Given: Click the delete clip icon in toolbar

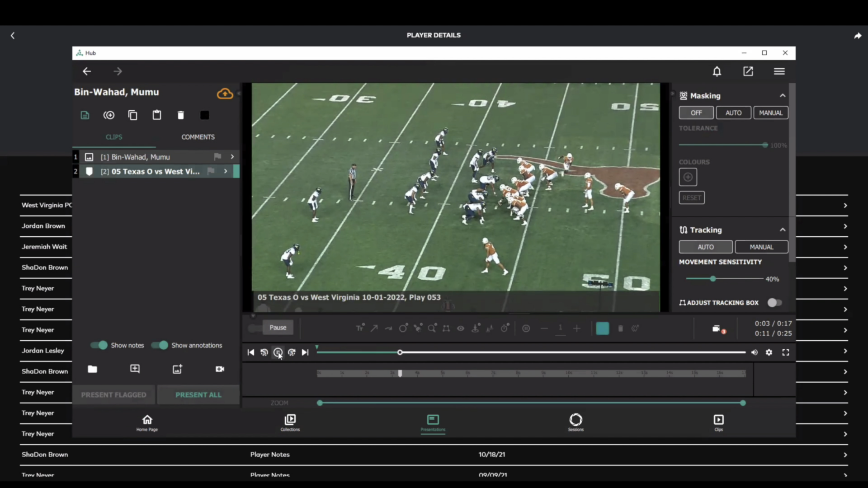Looking at the screenshot, I should [181, 115].
